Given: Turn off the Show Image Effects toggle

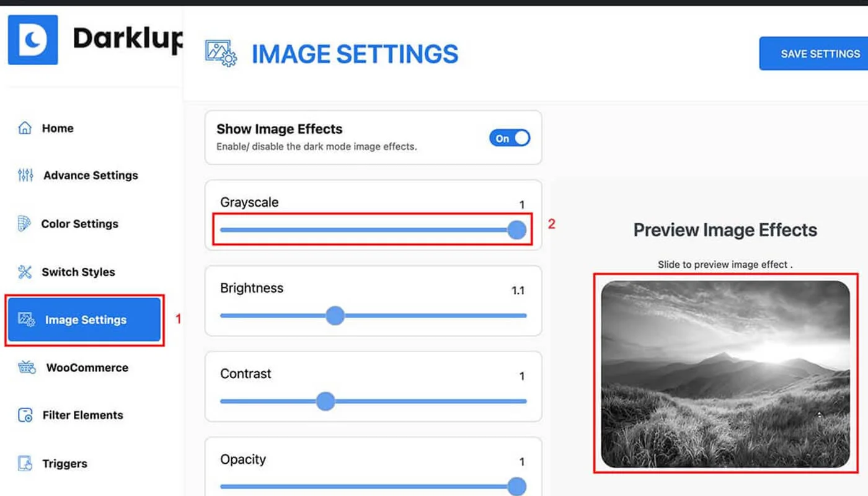Looking at the screenshot, I should 510,138.
